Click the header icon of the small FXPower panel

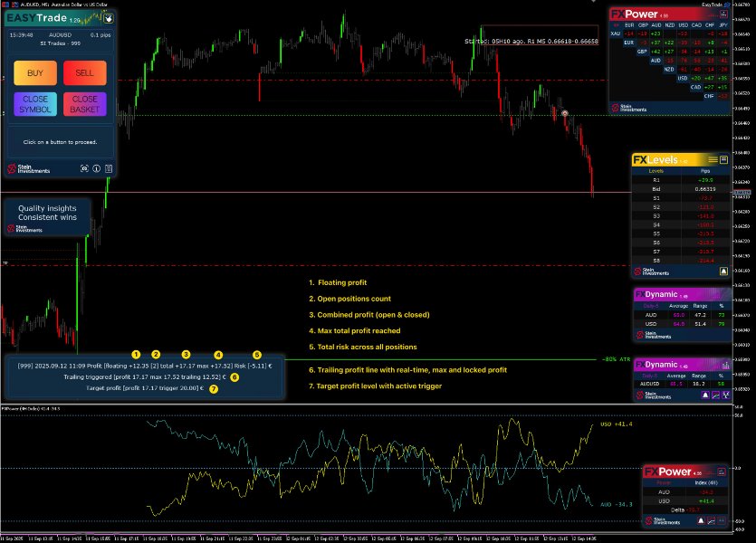(722, 472)
